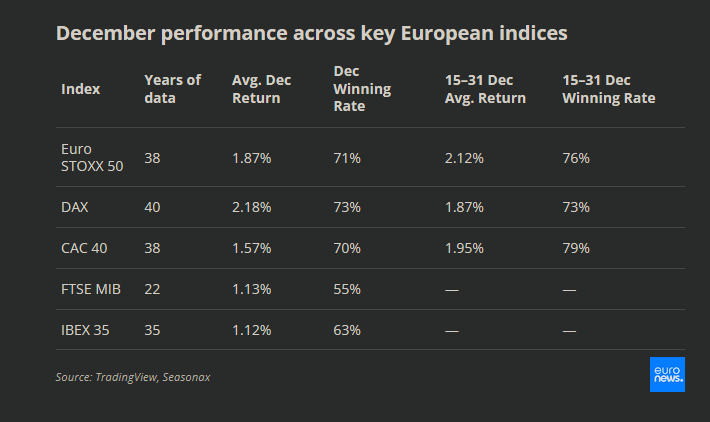Click DAX December winning rate 73%
710x422 pixels.
coord(346,207)
